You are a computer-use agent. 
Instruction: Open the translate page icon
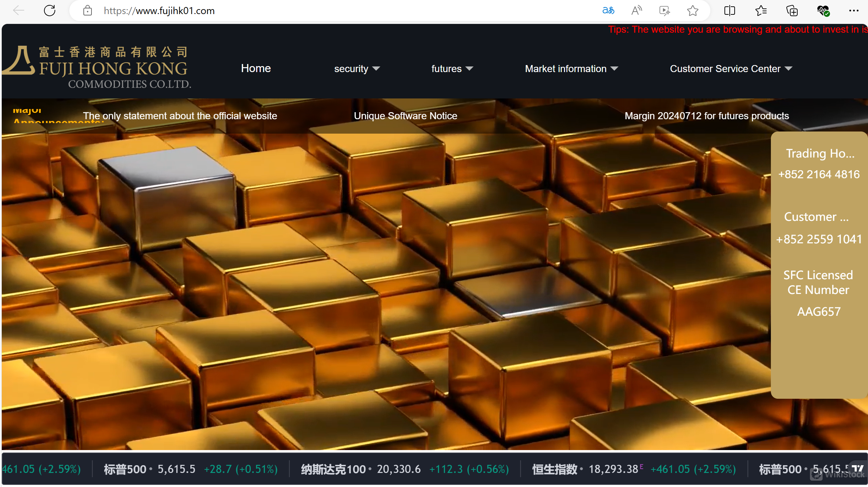coord(608,11)
